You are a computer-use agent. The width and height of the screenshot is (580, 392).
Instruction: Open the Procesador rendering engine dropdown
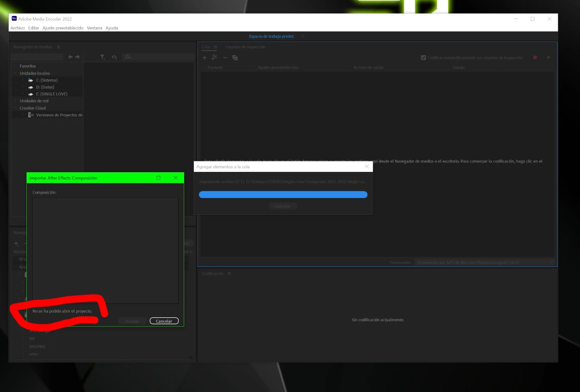point(485,263)
